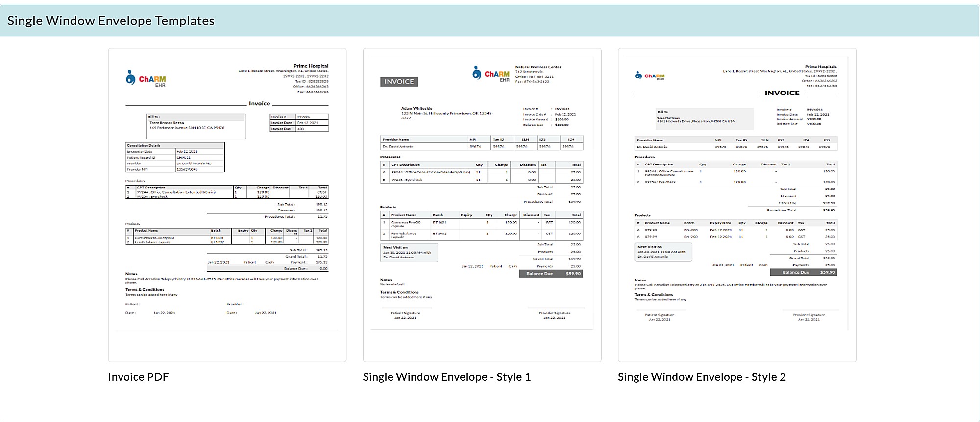Click 'Single Window Envelope - Style 1' caption
Screen dimensions: 980x422
[447, 377]
